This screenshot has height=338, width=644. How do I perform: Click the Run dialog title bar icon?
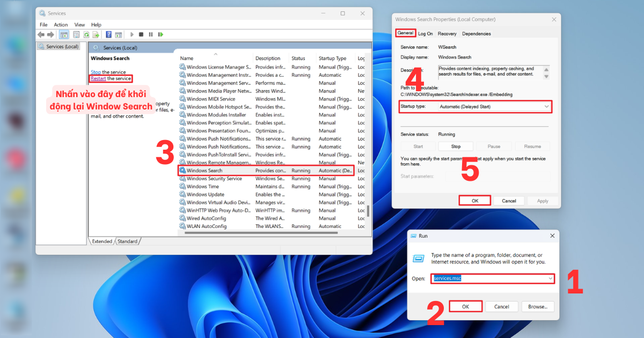(x=414, y=236)
